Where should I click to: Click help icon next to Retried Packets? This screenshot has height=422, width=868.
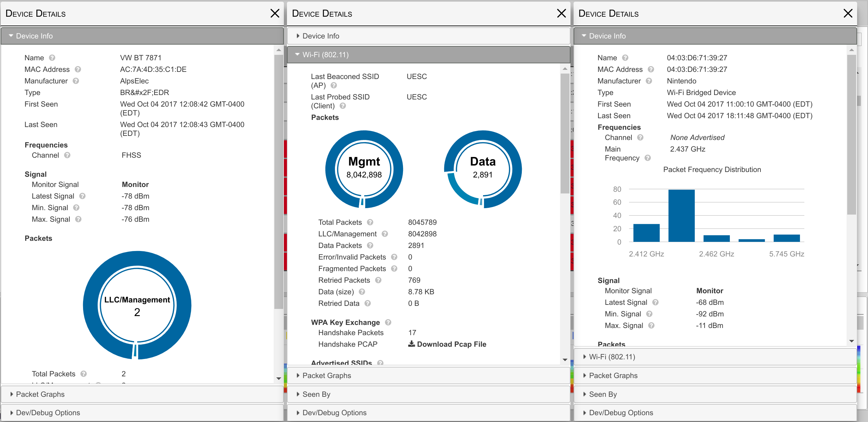point(378,280)
